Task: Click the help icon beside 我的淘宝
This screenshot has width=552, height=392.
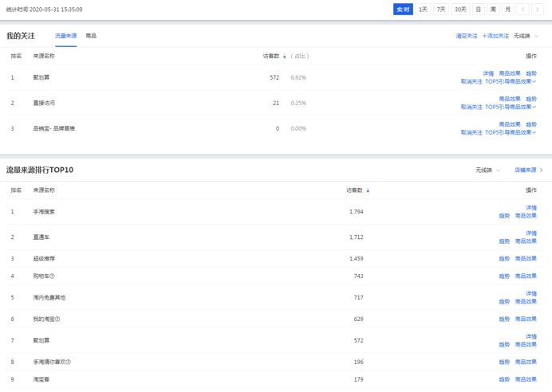Action: (x=57, y=319)
